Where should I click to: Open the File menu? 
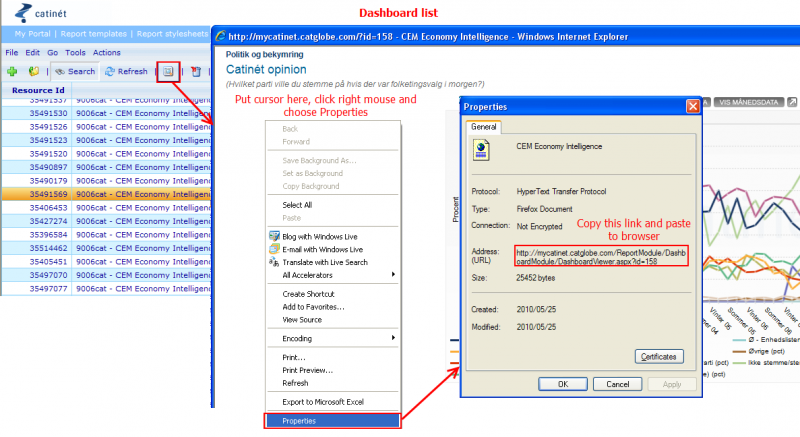(x=12, y=53)
